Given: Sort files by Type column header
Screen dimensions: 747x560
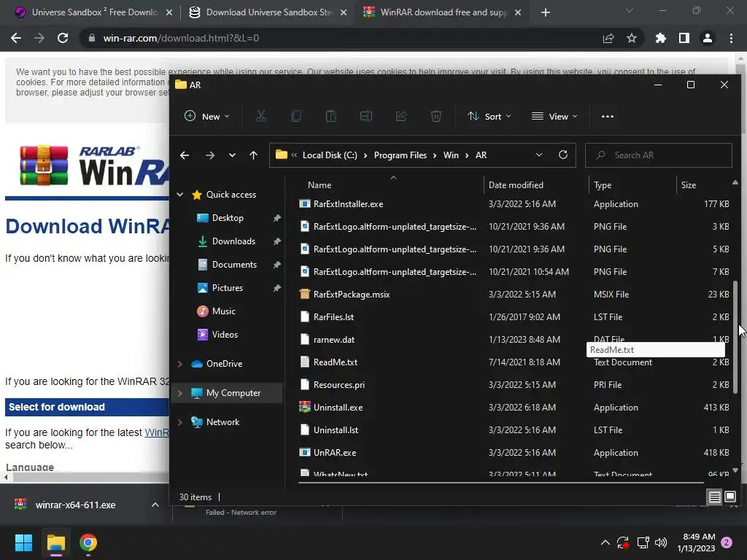Looking at the screenshot, I should pyautogui.click(x=603, y=184).
